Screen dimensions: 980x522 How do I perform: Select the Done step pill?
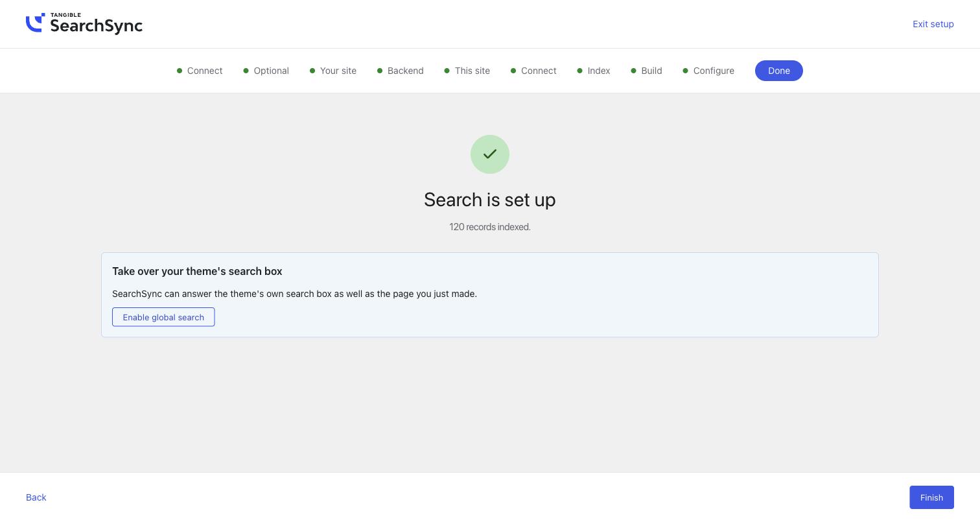pyautogui.click(x=779, y=71)
